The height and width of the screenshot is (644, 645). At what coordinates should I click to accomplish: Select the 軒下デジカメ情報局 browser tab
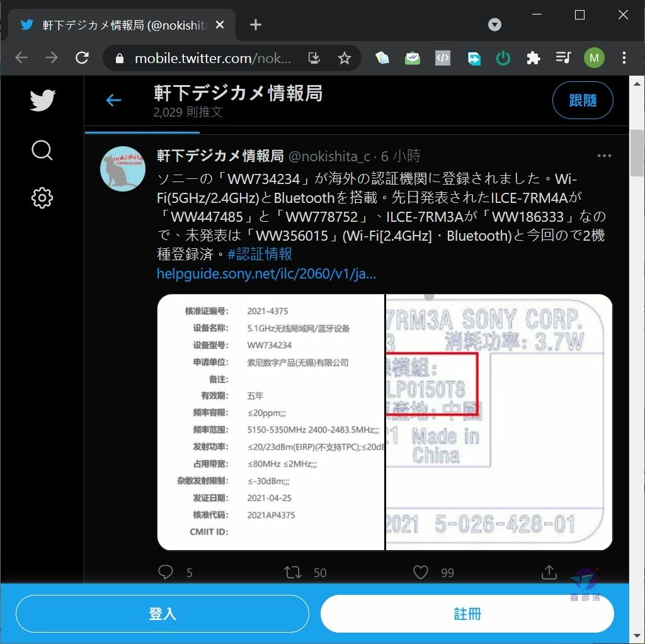pos(122,25)
